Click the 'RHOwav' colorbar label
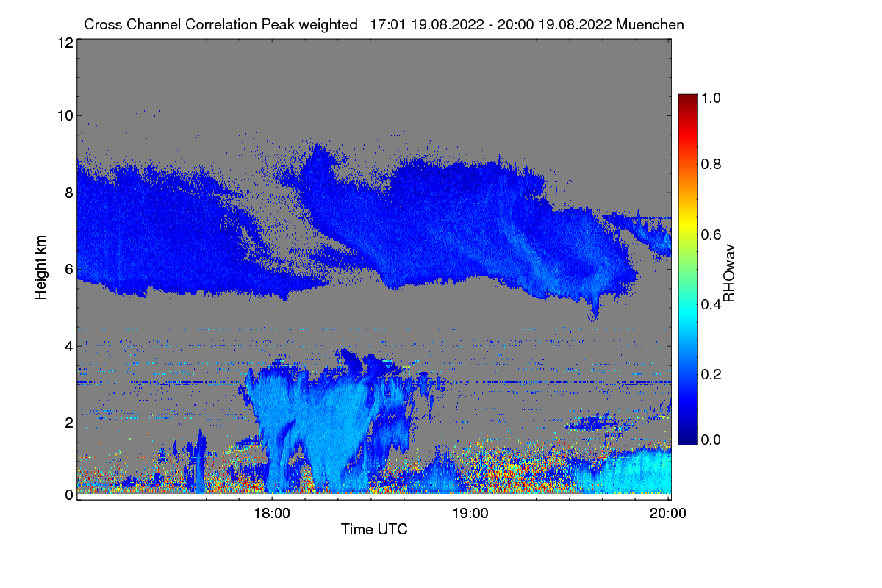882x588 pixels. (x=729, y=273)
